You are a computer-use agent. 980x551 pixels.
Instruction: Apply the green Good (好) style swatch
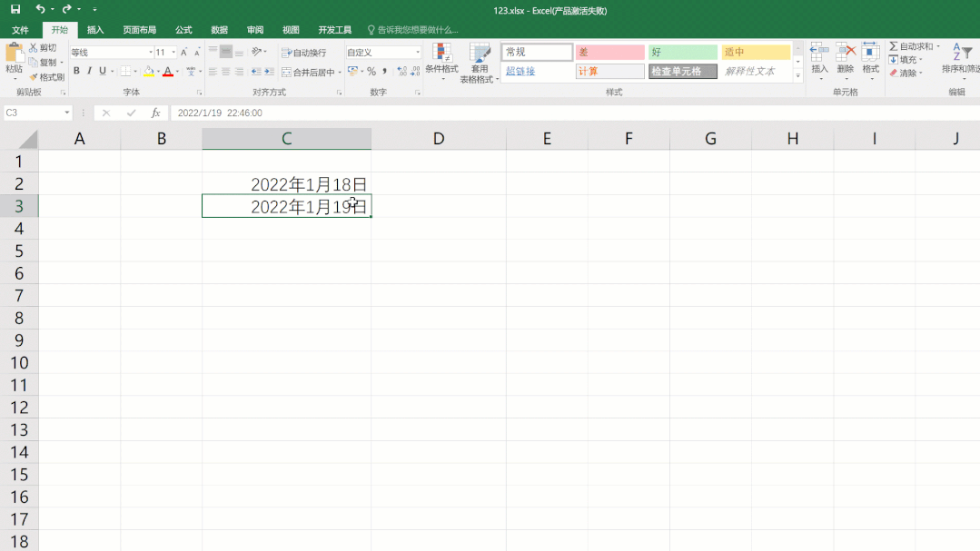click(x=682, y=52)
